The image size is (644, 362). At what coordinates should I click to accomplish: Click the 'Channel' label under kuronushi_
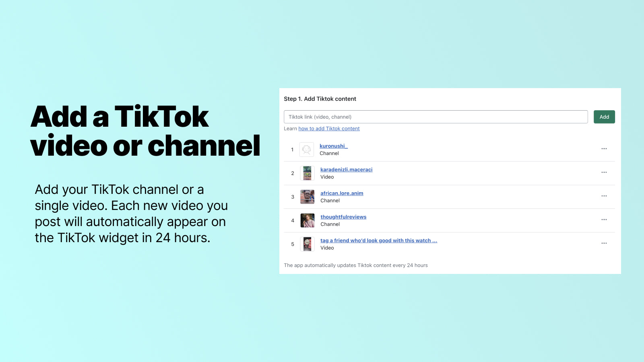point(329,153)
